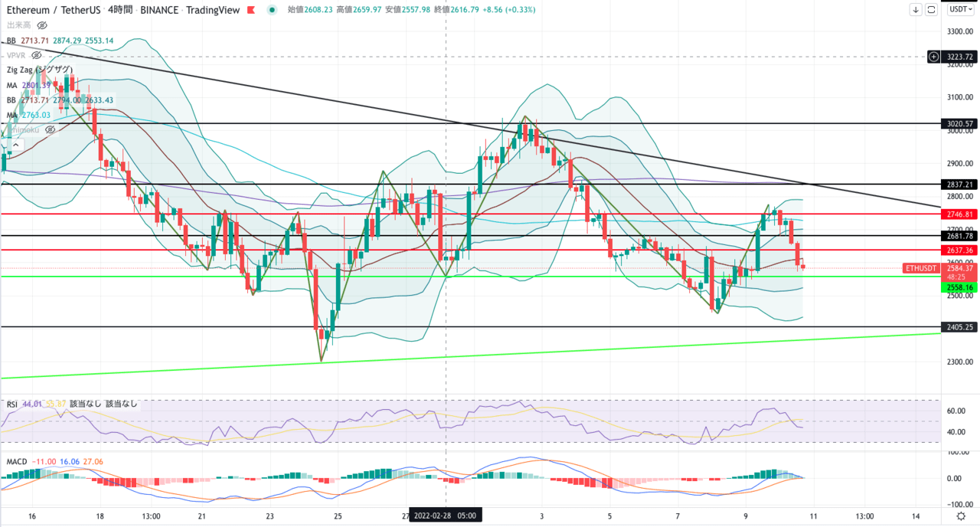Click the 4時間 interval label

[120, 10]
